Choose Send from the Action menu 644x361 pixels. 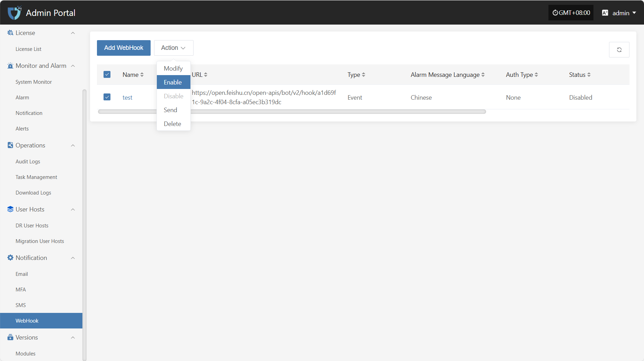[x=173, y=110]
